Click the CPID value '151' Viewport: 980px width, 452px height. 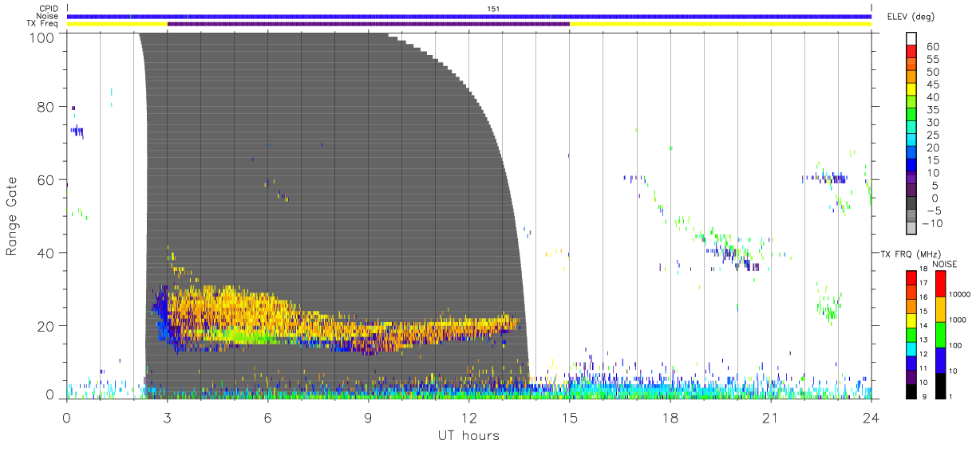click(x=493, y=9)
